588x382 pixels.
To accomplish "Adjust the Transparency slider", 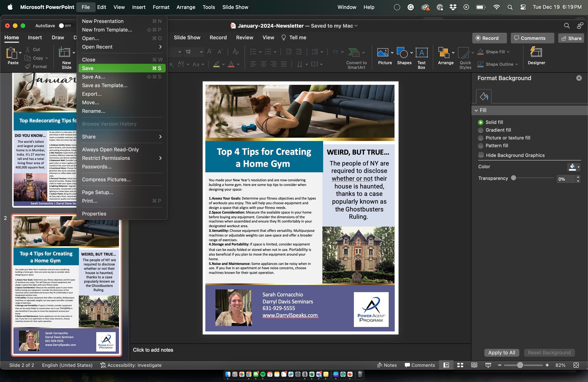I will click(513, 178).
